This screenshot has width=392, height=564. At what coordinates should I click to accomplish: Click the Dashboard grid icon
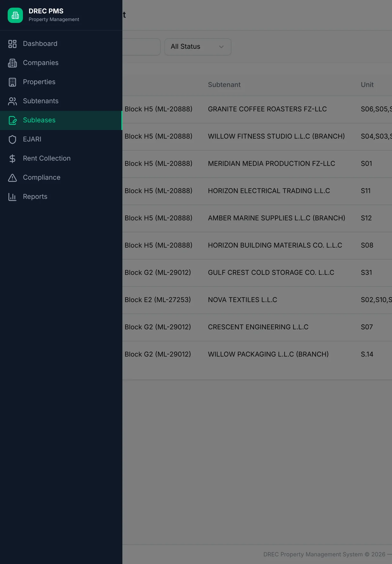(x=12, y=44)
